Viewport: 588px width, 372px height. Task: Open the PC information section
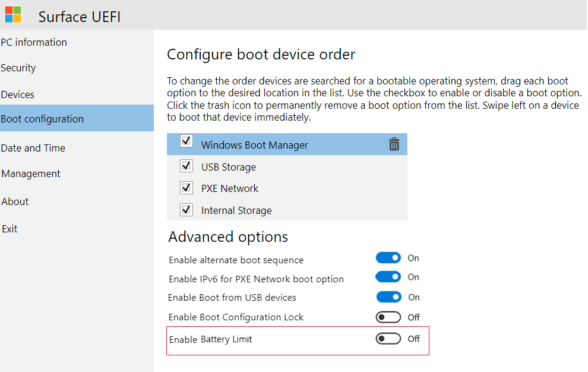coord(34,42)
